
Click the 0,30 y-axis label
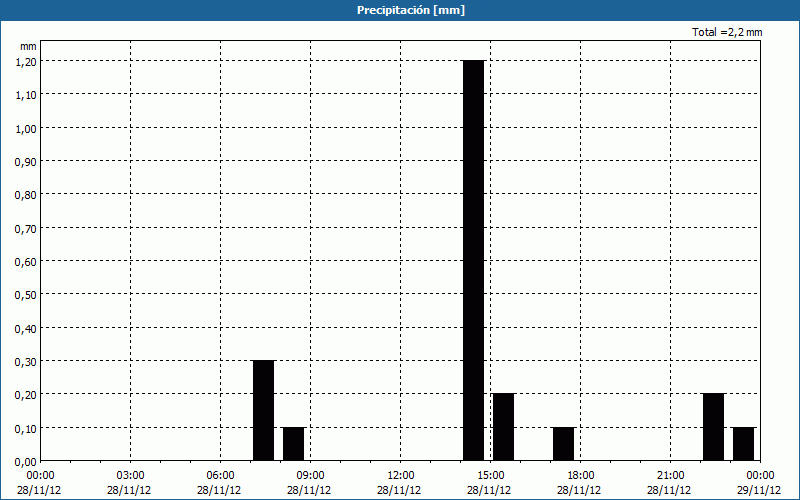pos(26,361)
